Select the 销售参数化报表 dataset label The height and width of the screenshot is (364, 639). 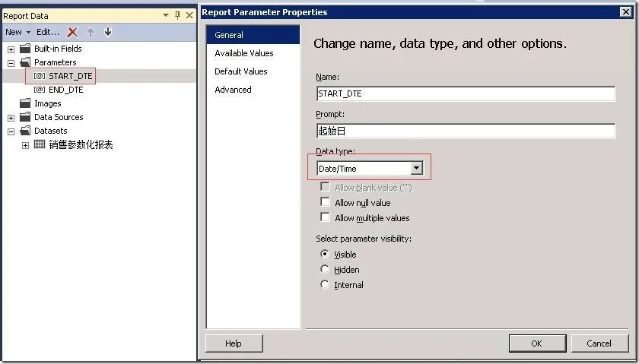pos(81,144)
